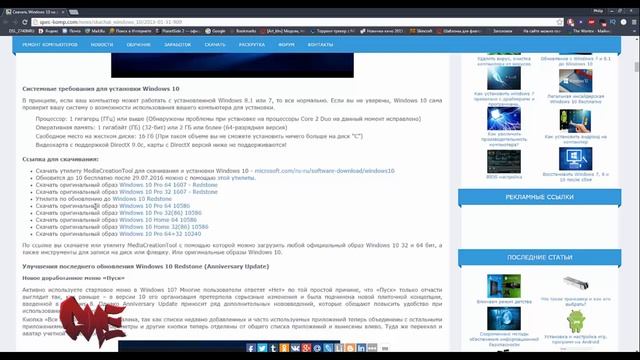640x360 pixels.
Task: Click the small collapse control after share icons
Action: (x=385, y=349)
